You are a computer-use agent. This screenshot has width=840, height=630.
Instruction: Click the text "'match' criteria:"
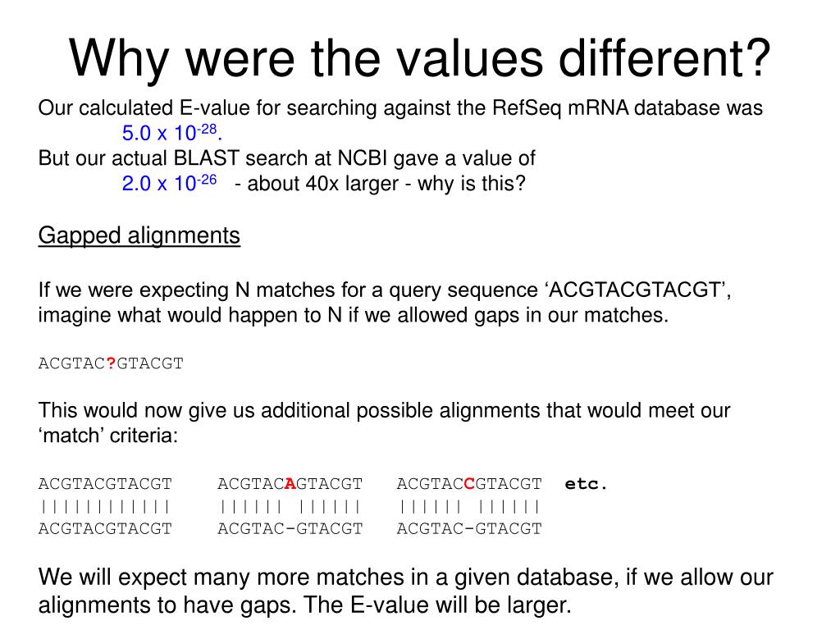coord(107,436)
